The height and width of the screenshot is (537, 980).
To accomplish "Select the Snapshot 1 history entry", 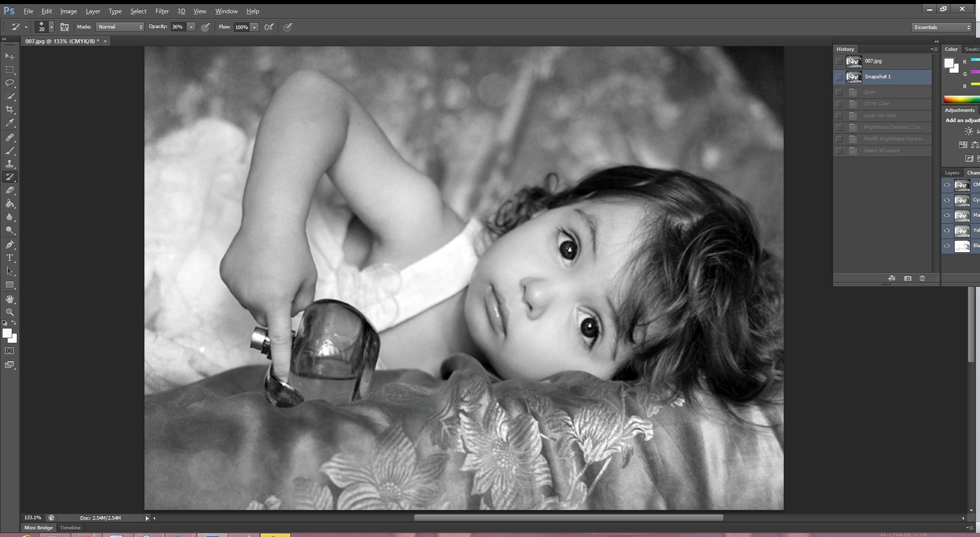I will (x=882, y=77).
